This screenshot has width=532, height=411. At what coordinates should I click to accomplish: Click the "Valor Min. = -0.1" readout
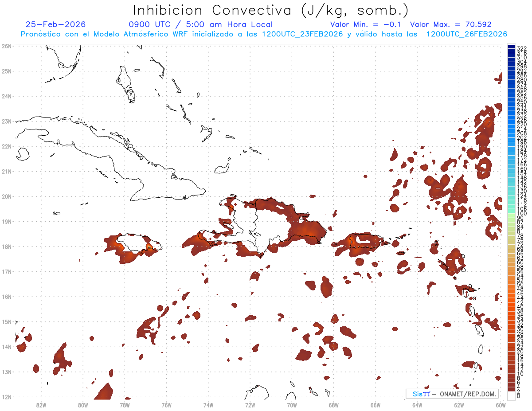point(365,24)
